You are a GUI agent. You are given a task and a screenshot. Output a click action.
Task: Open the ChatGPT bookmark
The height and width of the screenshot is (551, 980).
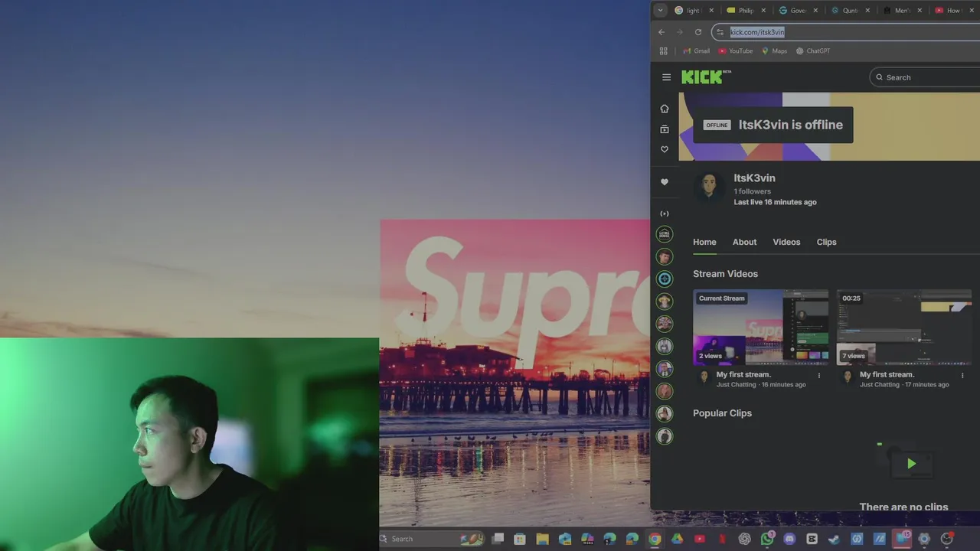(813, 51)
